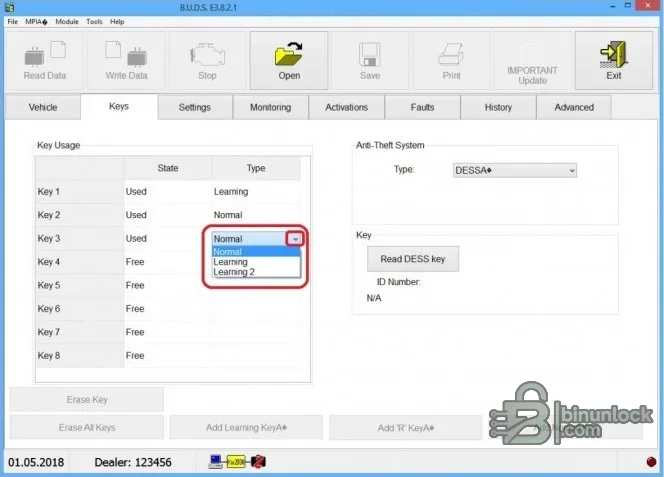
Task: Collapse the Key 3 type dropdown arrow
Action: tap(295, 239)
